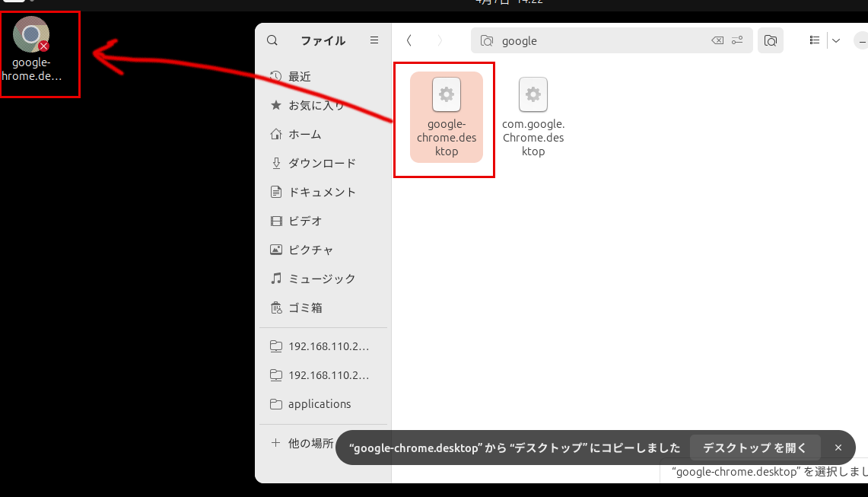Open 最近 (Recent) in the sidebar
This screenshot has height=497, width=868.
coord(300,77)
